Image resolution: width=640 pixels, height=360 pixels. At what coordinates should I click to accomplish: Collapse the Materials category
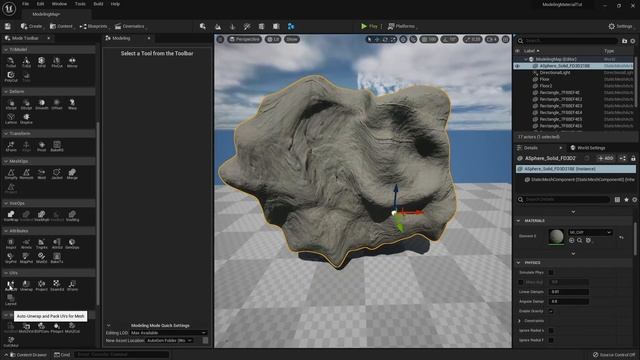(x=519, y=220)
